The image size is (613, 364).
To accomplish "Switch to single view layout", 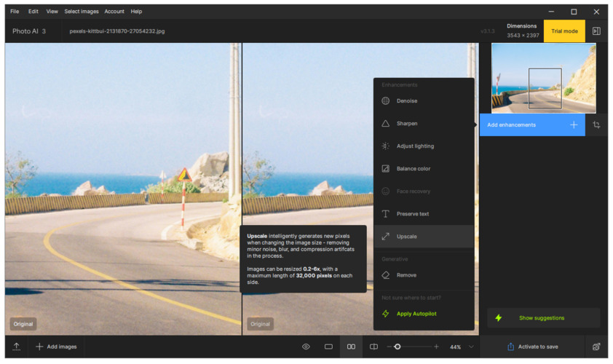I will coord(328,347).
